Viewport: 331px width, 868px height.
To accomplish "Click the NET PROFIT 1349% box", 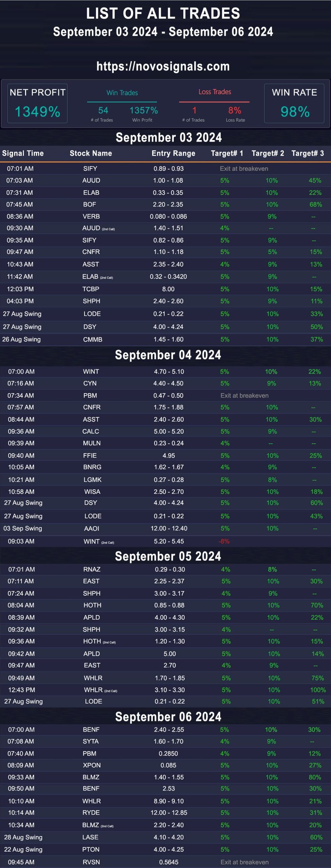I will [38, 103].
